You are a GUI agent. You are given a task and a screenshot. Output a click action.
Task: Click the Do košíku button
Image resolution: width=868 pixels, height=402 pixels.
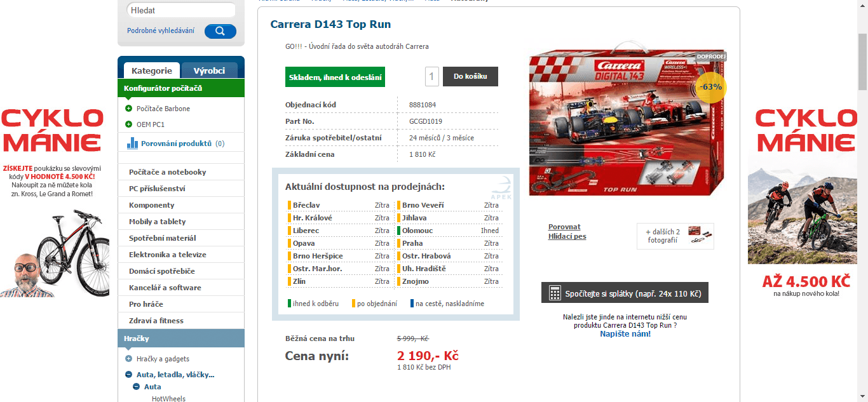coord(470,76)
